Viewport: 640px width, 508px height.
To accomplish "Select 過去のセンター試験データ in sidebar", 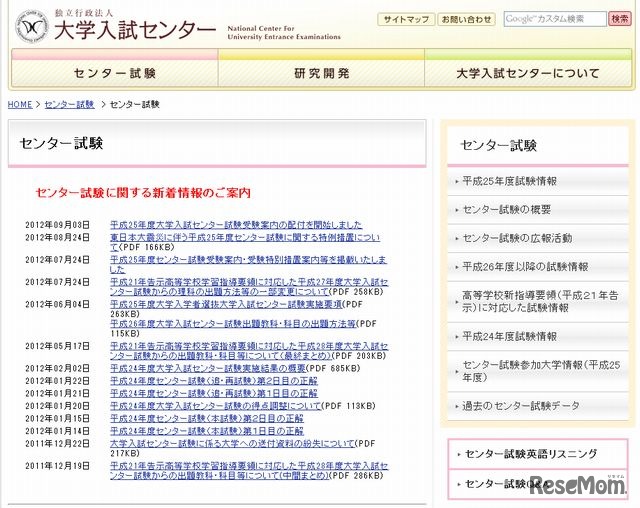I will [538, 406].
